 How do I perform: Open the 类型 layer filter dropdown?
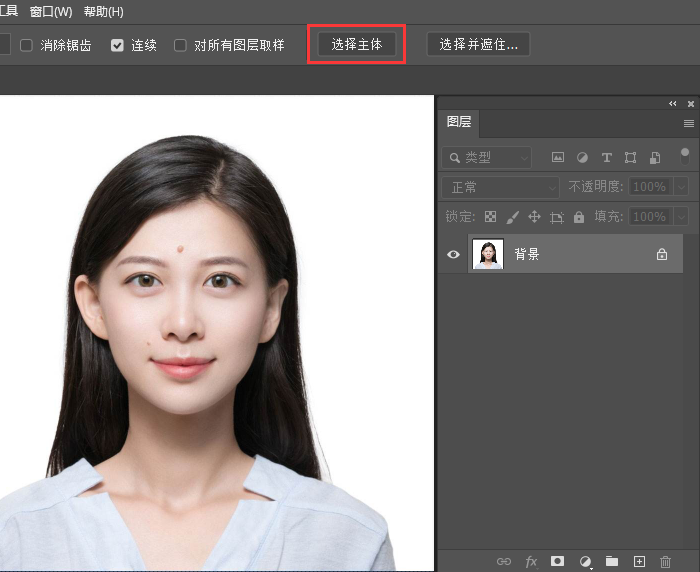(488, 158)
